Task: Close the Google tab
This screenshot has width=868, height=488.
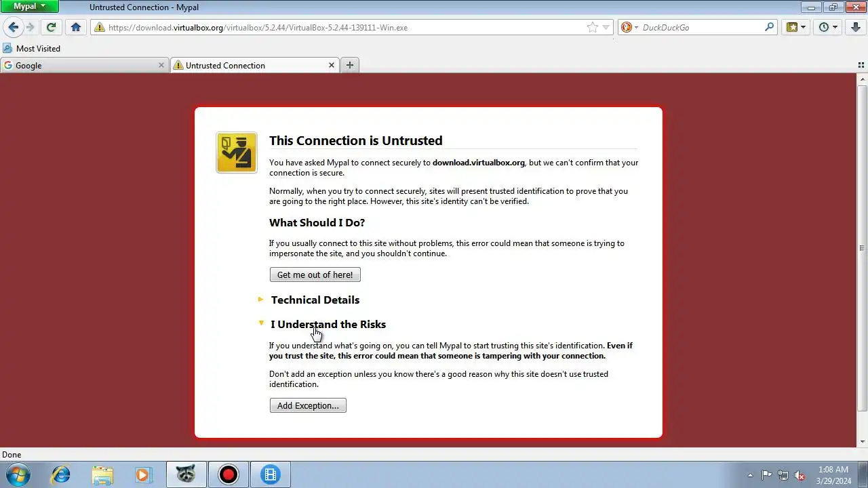Action: coord(161,65)
